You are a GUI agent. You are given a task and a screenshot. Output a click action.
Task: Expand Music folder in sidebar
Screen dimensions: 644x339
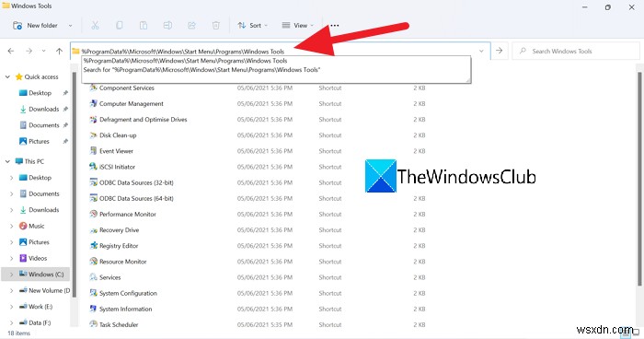(11, 226)
